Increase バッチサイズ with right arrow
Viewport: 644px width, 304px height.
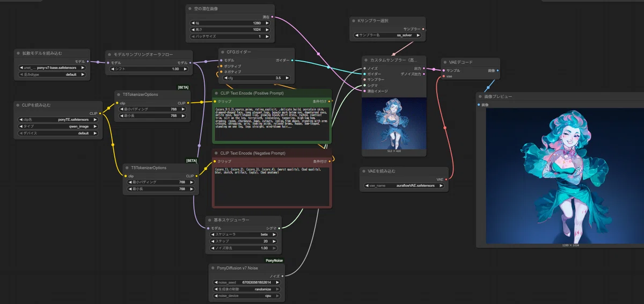coord(267,37)
